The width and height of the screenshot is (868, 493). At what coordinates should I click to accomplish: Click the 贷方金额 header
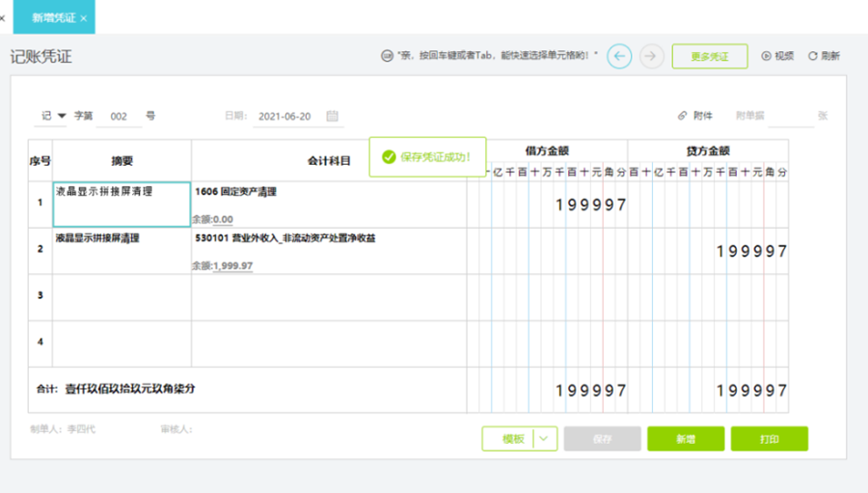(708, 151)
